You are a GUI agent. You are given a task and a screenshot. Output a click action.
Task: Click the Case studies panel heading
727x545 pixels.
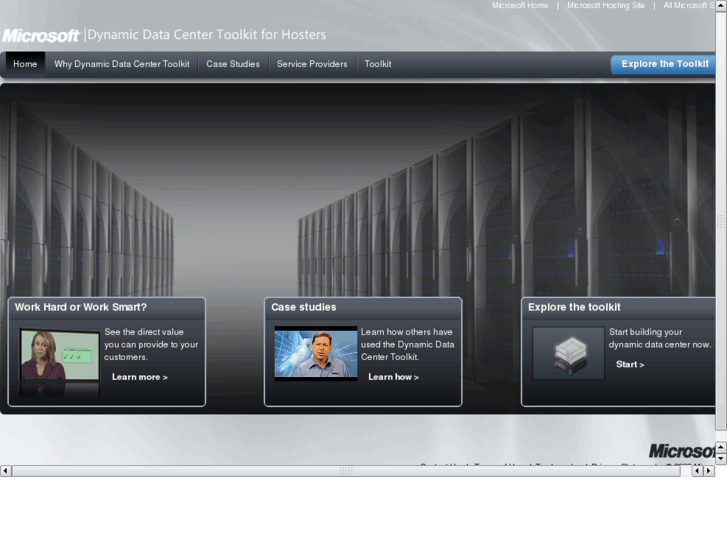(x=304, y=307)
